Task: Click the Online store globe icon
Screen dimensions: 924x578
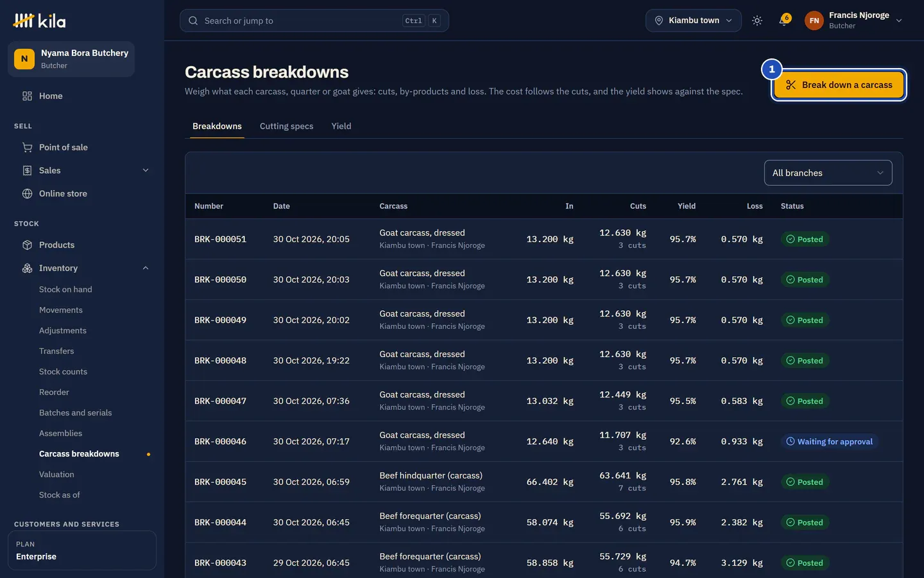Action: point(27,193)
